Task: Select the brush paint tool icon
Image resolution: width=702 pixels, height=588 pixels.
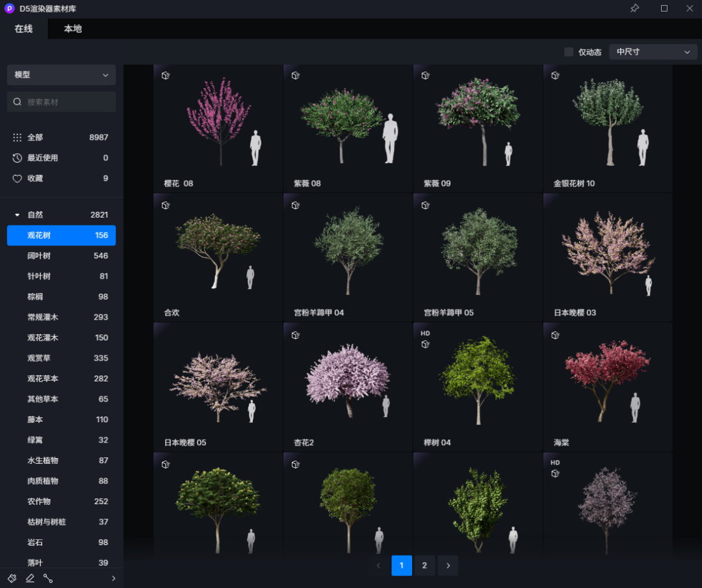Action: 12,578
